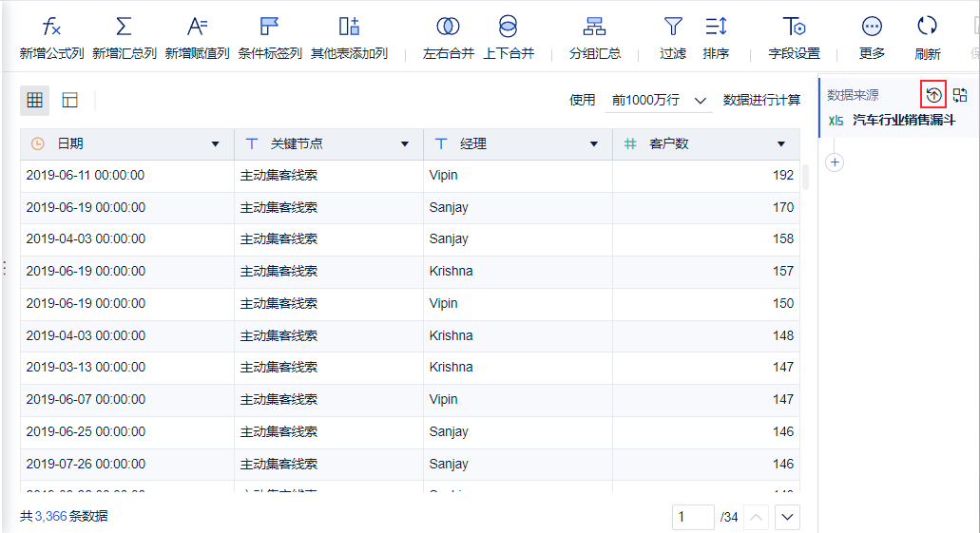The image size is (980, 533).
Task: Click cell 2019-06-07 00:00:00
Action: tap(126, 400)
